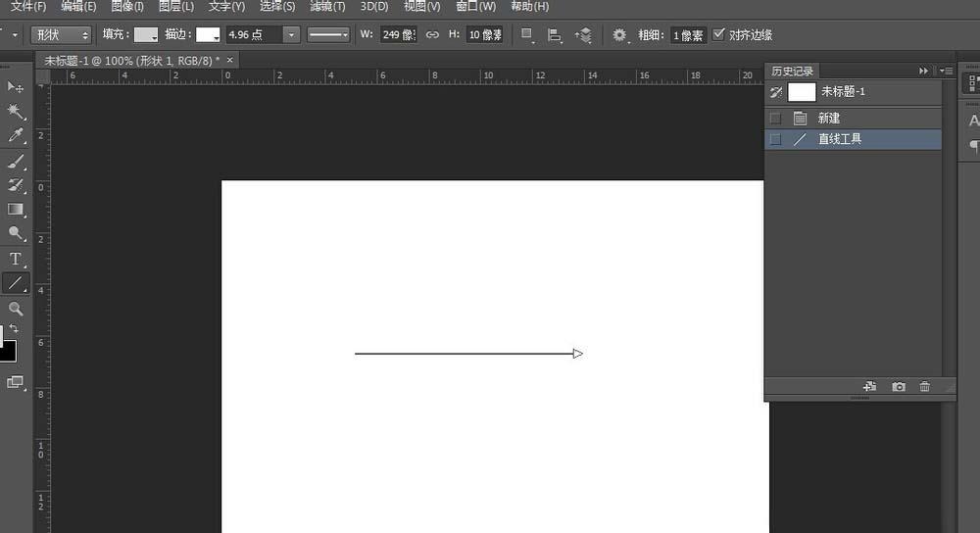
Task: Open the 图像(I) menu
Action: 126,6
